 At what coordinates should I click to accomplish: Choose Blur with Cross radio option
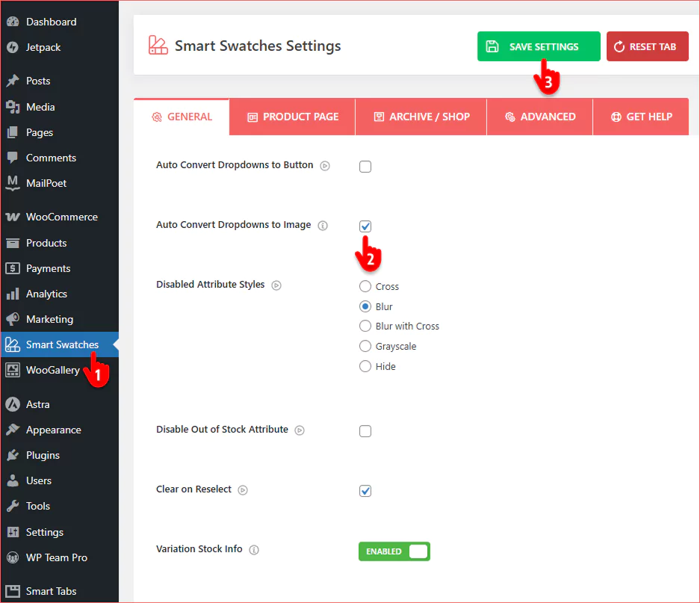click(x=365, y=326)
